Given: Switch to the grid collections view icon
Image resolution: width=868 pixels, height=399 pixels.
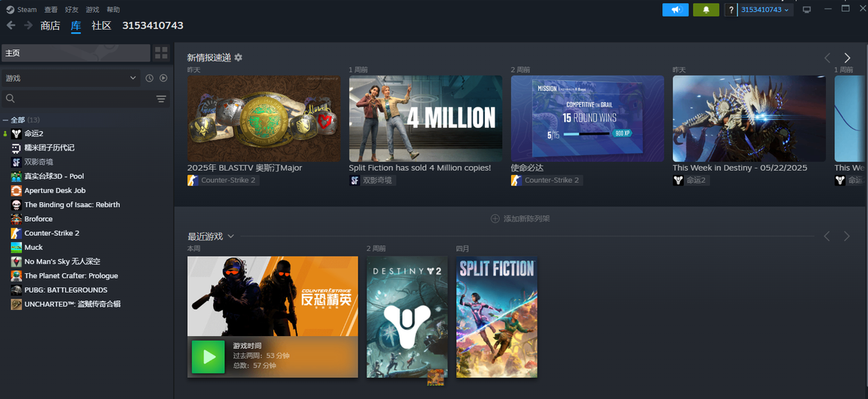Looking at the screenshot, I should coord(161,53).
